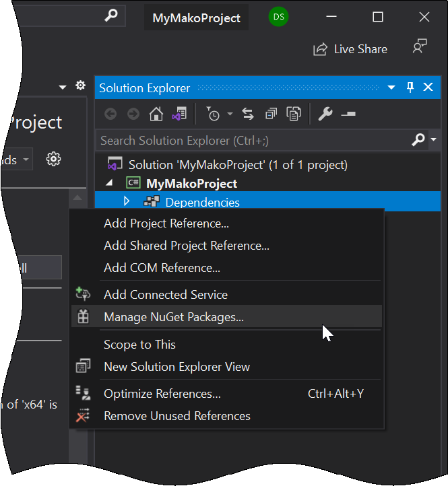The image size is (448, 486).
Task: Click the Preview Selected Items icon
Action: click(348, 114)
